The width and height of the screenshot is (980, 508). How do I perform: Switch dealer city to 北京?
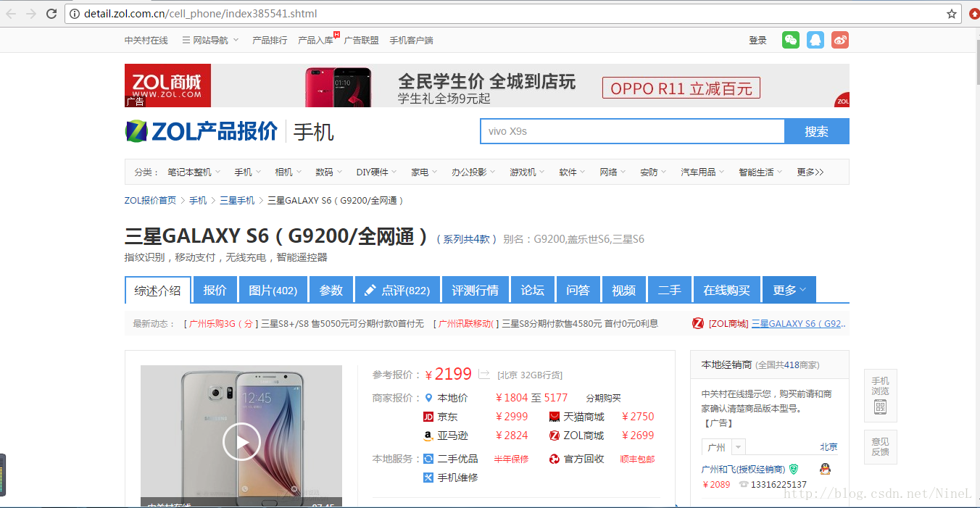click(829, 447)
